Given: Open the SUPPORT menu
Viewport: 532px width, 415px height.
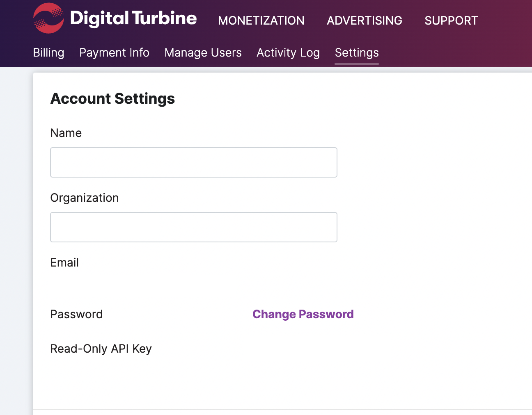Looking at the screenshot, I should coord(451,21).
